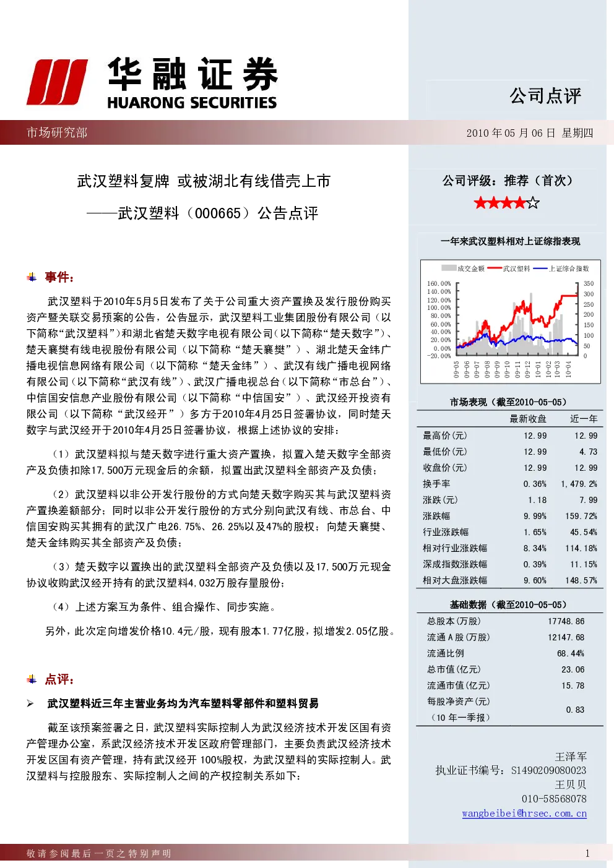Image resolution: width=614 pixels, height=868 pixels.
Task: Click the paragraph starting （4）上述方案互为条件
Action: [164, 607]
